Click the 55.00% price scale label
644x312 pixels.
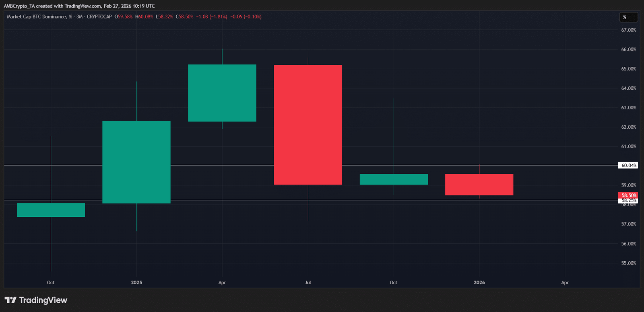(x=628, y=263)
